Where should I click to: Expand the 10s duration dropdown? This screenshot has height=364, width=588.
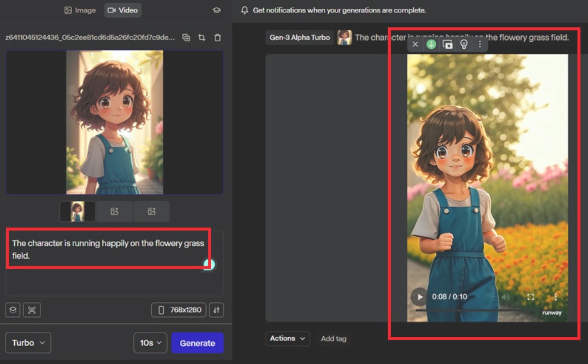point(150,343)
